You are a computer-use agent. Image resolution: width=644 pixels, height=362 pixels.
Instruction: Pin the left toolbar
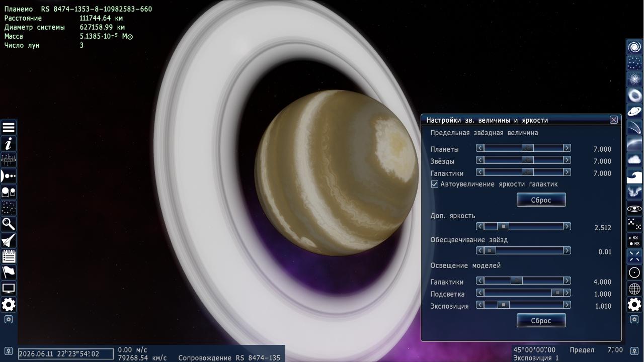[x=9, y=319]
